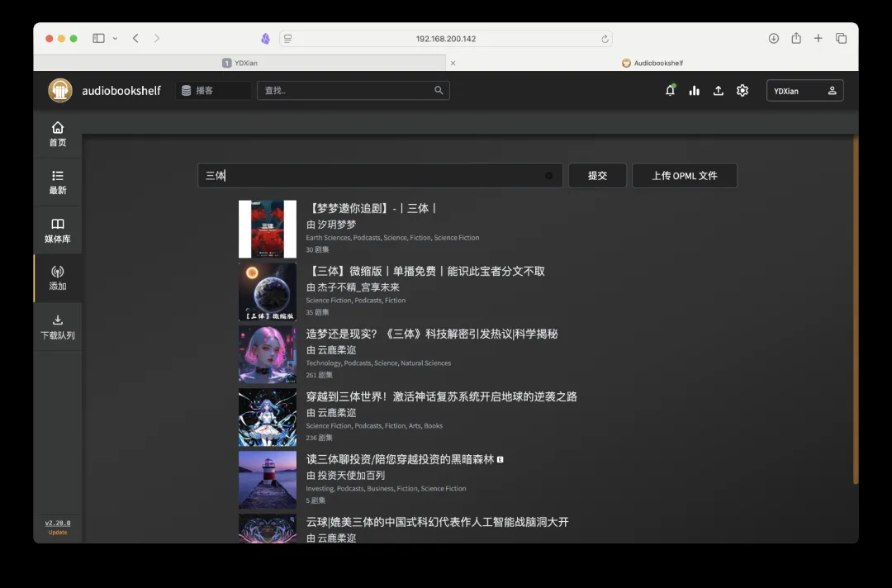The width and height of the screenshot is (892, 588).
Task: Go to the 首页 home tab
Action: point(58,134)
